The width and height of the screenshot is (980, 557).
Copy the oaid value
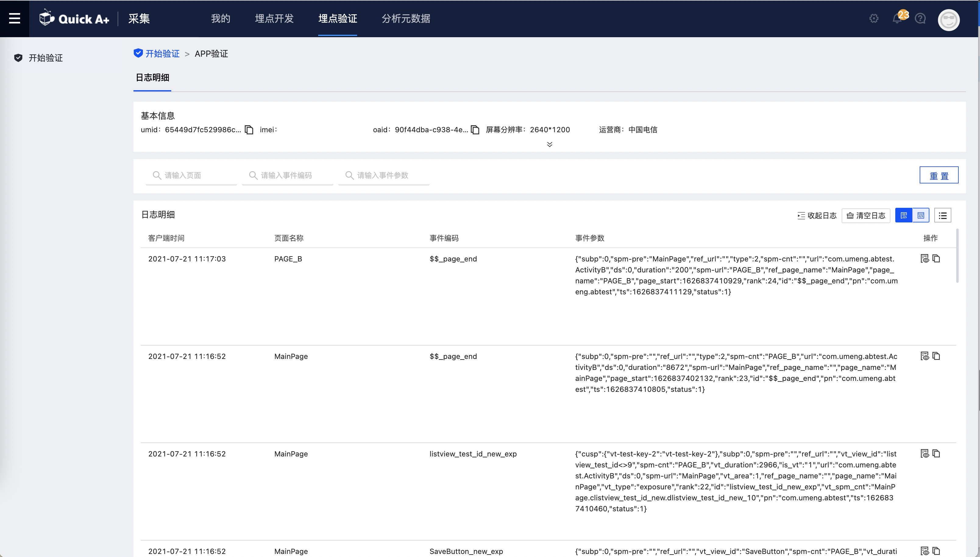tap(475, 130)
